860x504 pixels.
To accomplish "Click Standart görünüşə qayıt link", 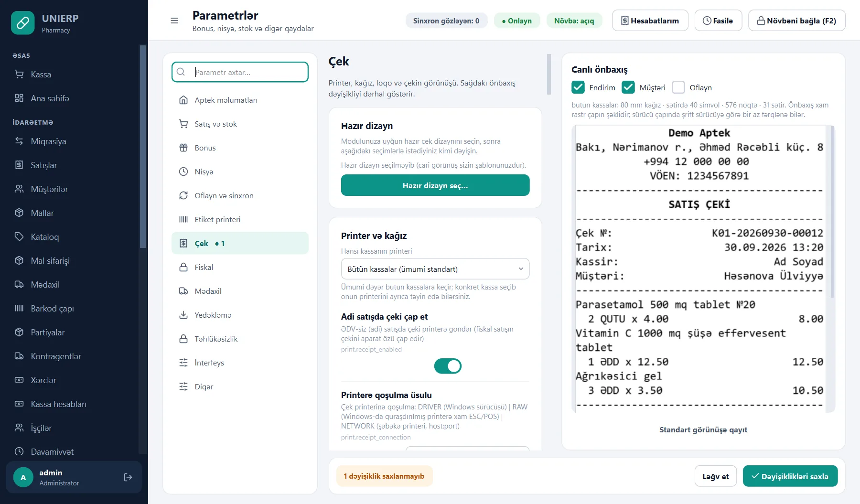I will (703, 430).
